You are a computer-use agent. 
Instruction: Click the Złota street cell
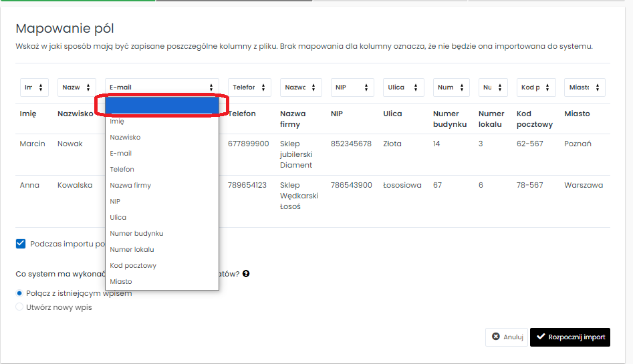point(392,144)
